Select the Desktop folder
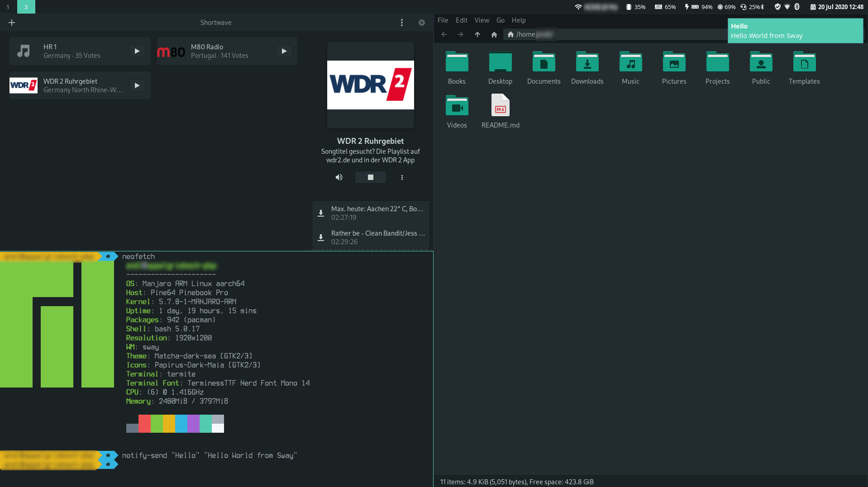The image size is (868, 487). 501,68
